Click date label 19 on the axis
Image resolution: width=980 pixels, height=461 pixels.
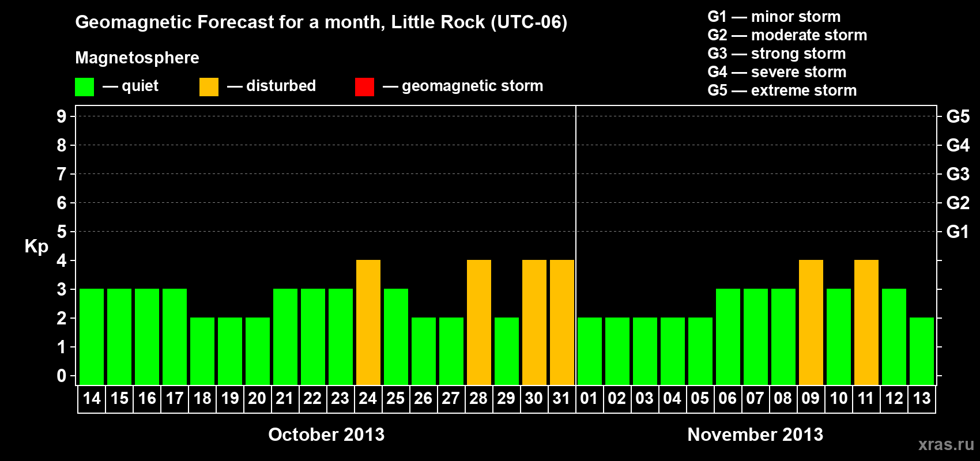(230, 398)
